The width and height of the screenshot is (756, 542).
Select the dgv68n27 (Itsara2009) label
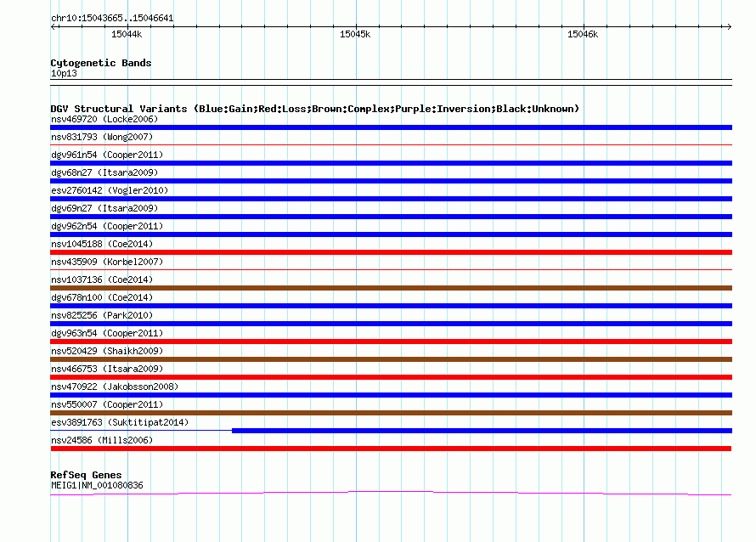tap(104, 172)
